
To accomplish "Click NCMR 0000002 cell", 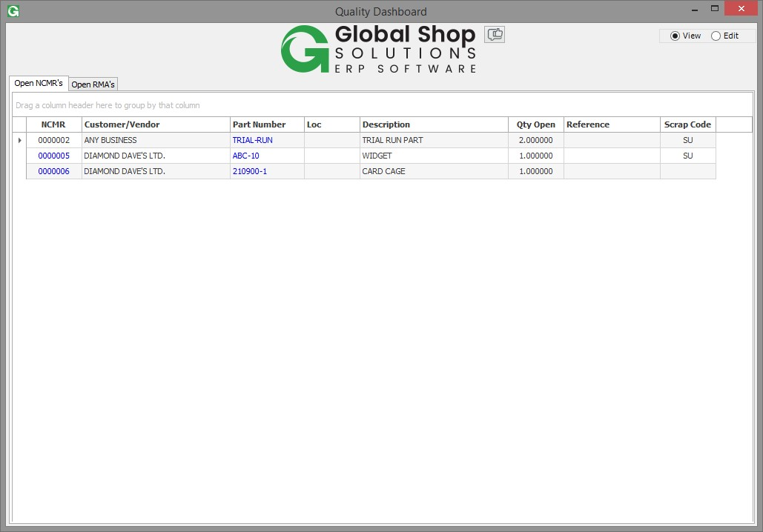I will pos(54,140).
